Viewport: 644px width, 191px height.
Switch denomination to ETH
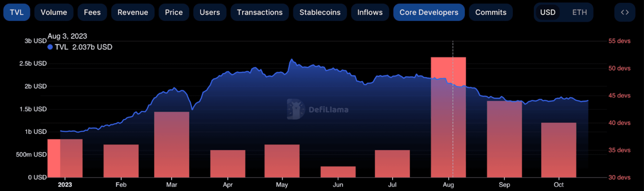(x=579, y=12)
